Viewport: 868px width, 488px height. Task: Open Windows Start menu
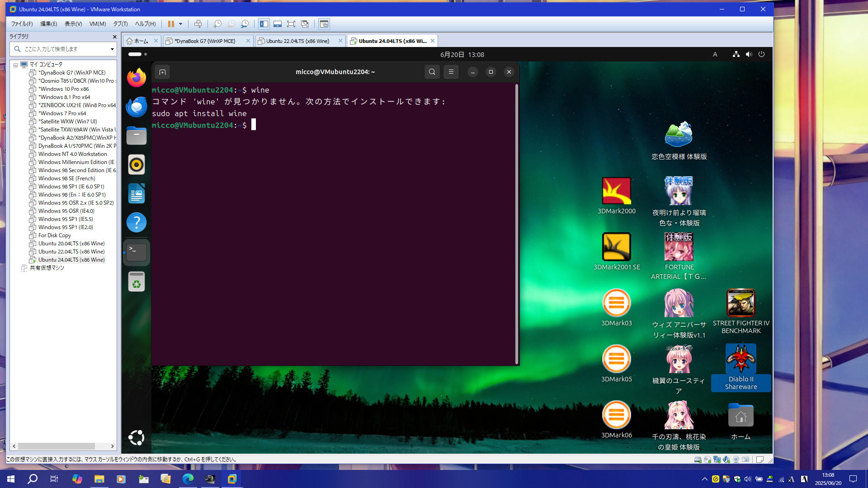(x=11, y=479)
